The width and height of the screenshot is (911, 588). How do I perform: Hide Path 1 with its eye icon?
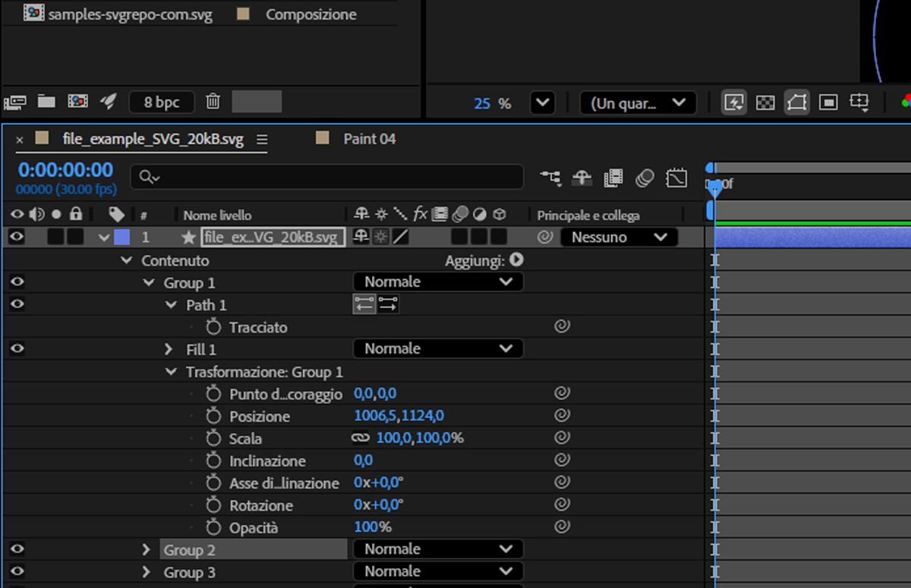point(17,304)
